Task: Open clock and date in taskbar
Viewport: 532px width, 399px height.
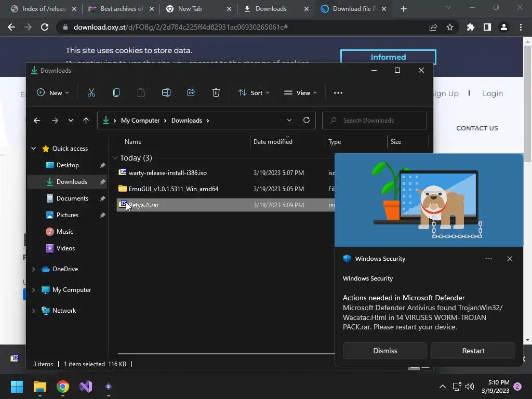Action: click(495, 387)
